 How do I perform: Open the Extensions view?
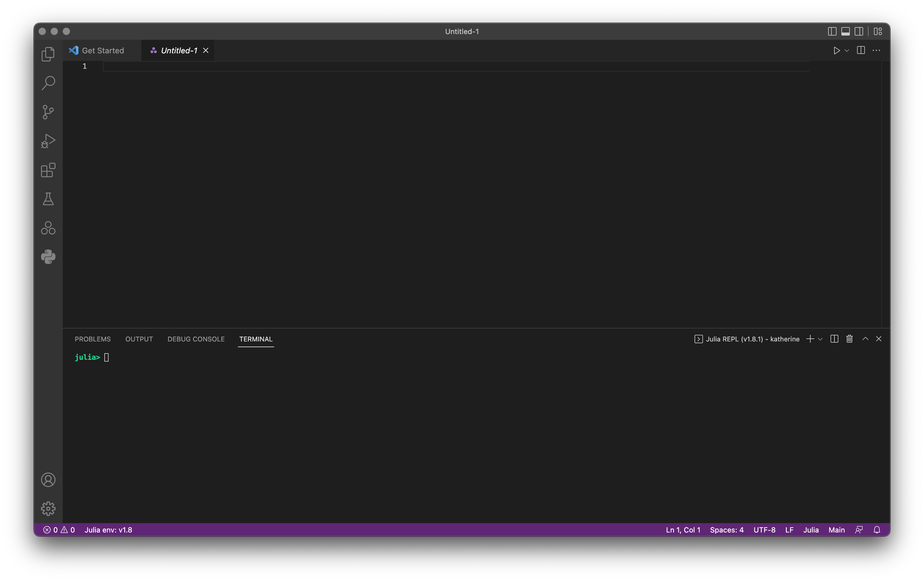click(48, 170)
